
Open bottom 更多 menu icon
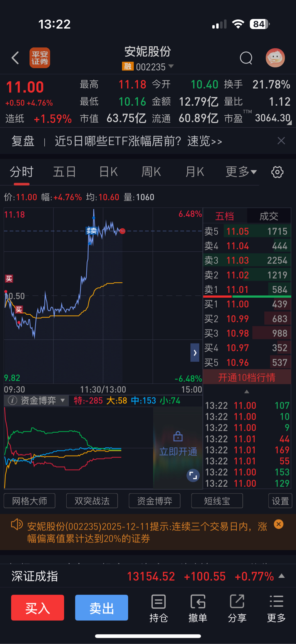[x=276, y=609]
